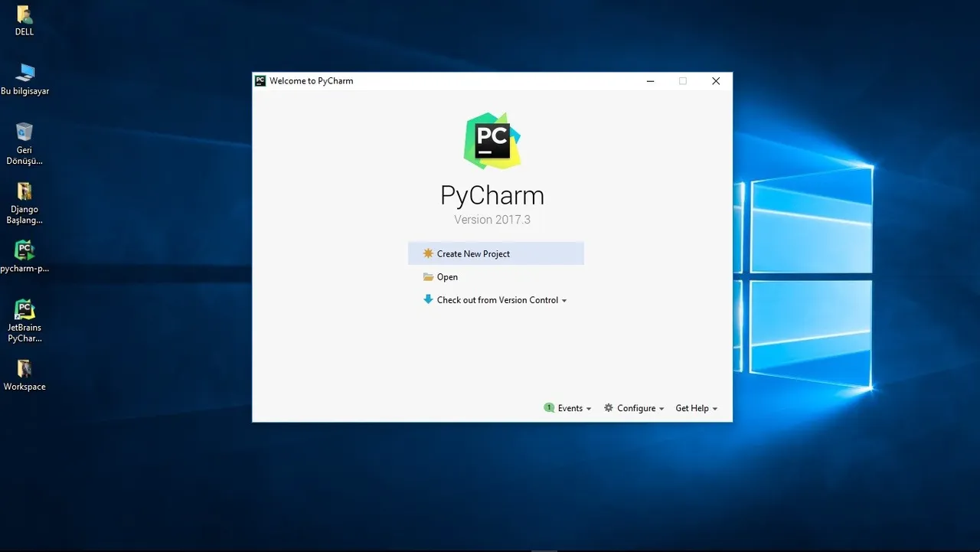Click the large PyCharm logo

coord(492,141)
